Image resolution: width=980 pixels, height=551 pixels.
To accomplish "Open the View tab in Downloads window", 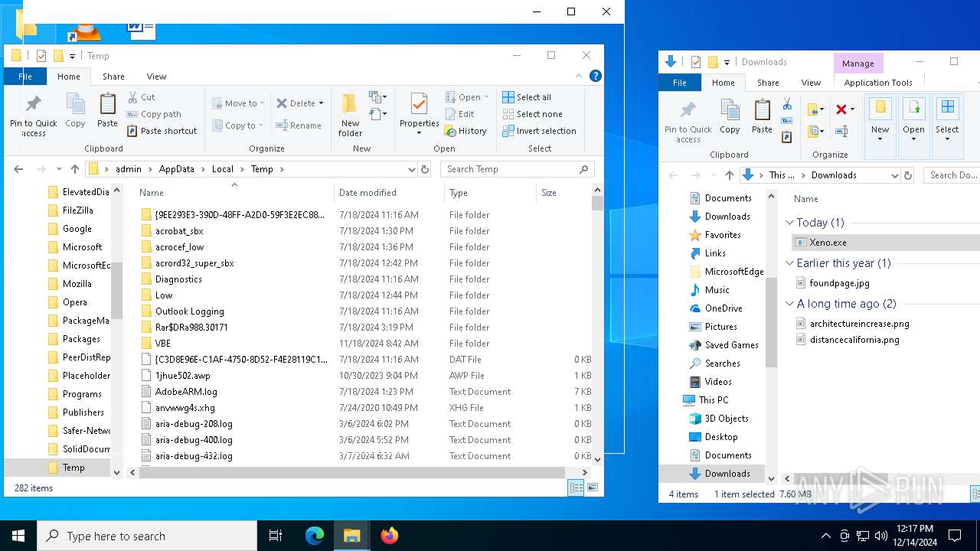I will click(811, 83).
